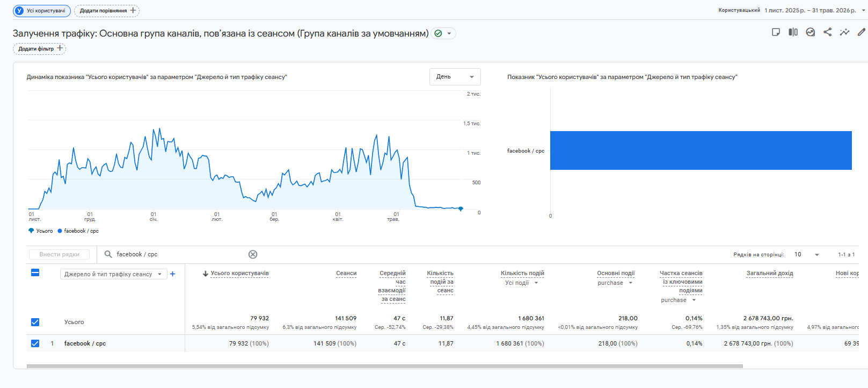The height and width of the screenshot is (388, 868).
Task: Click the compare columns icon
Action: [793, 32]
